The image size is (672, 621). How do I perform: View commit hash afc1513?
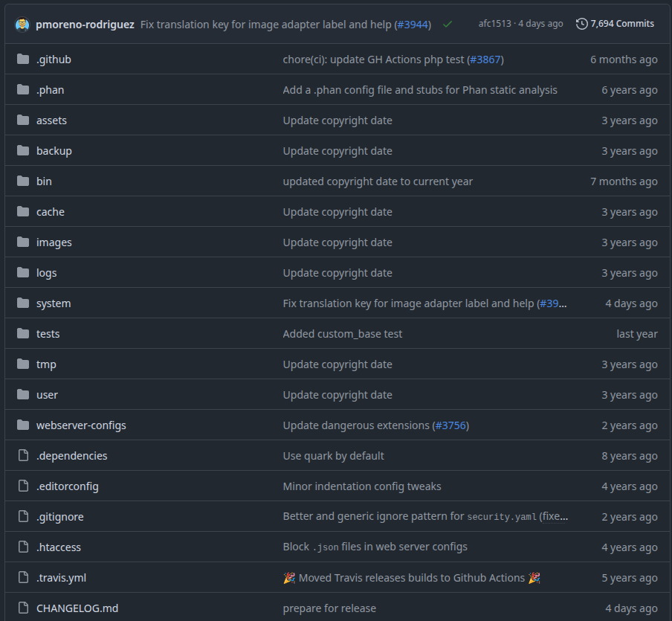pos(494,24)
